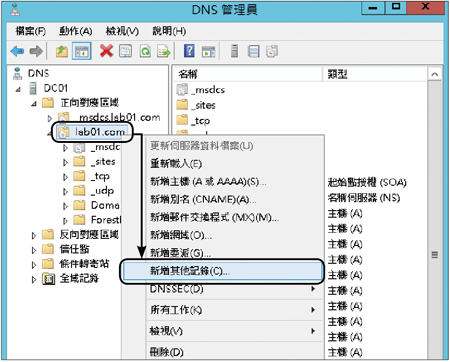This screenshot has width=450, height=362.
Task: Click the green Refresh toolbar icon
Action: tap(145, 51)
